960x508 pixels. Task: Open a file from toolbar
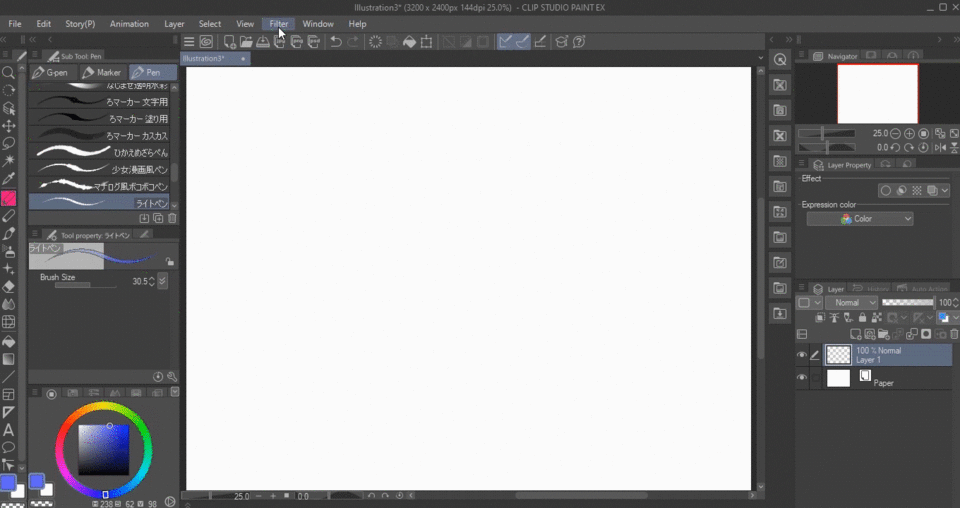246,42
